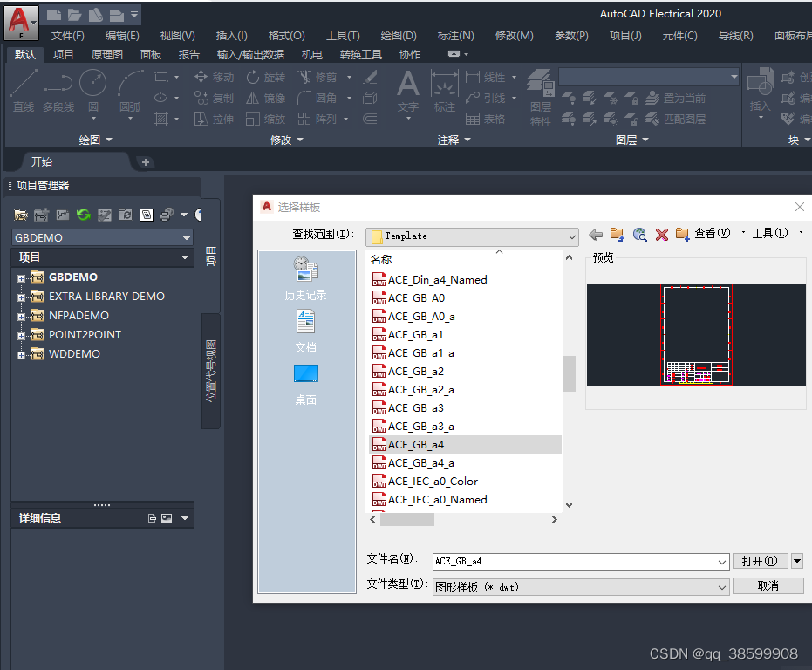Click the Copy (复制) tool
This screenshot has height=670, width=812.
(x=214, y=98)
